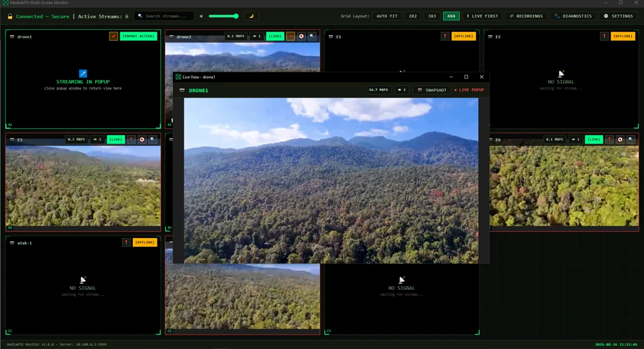Viewport: 644px width, 349px height.
Task: Click the drone1 popup video feed
Action: click(x=331, y=180)
